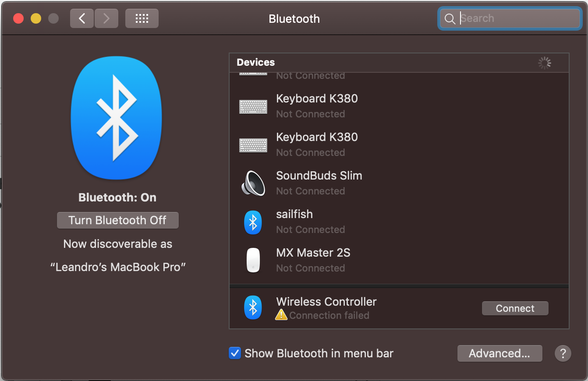This screenshot has height=381, width=588.
Task: Click the Connection failed status text
Action: click(x=329, y=315)
